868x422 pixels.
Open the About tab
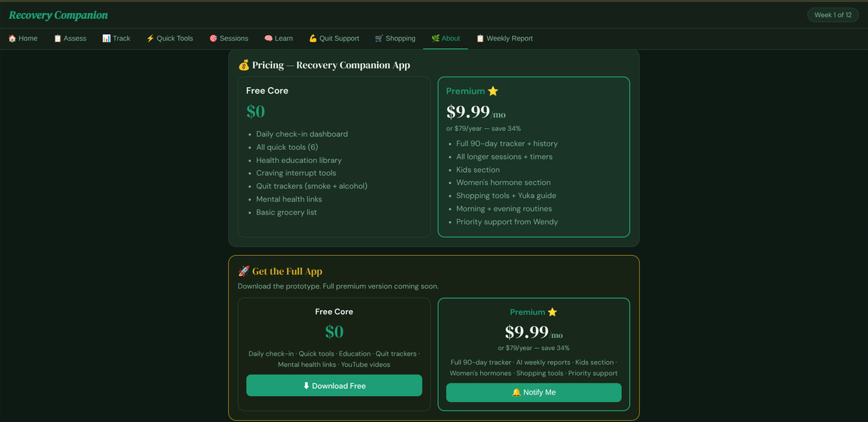446,39
